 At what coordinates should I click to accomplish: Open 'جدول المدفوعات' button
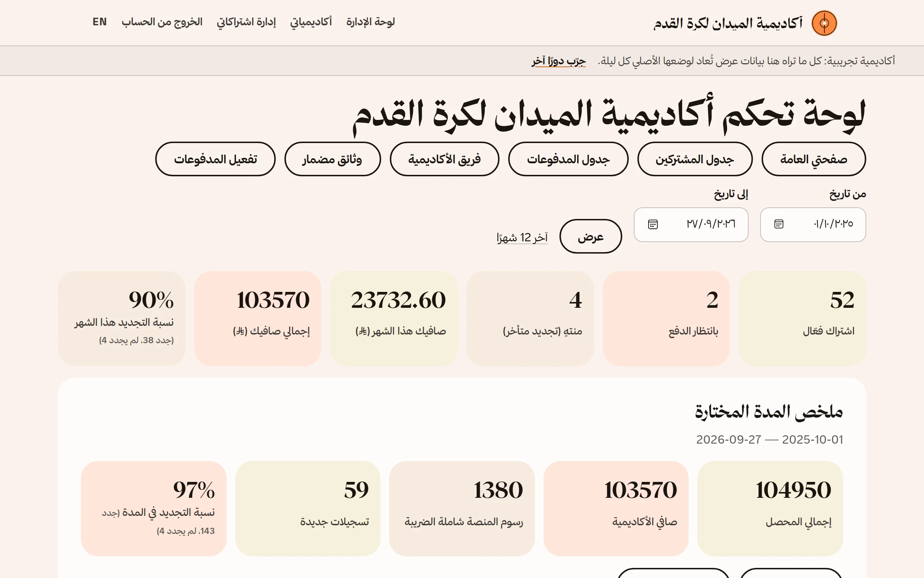click(568, 159)
